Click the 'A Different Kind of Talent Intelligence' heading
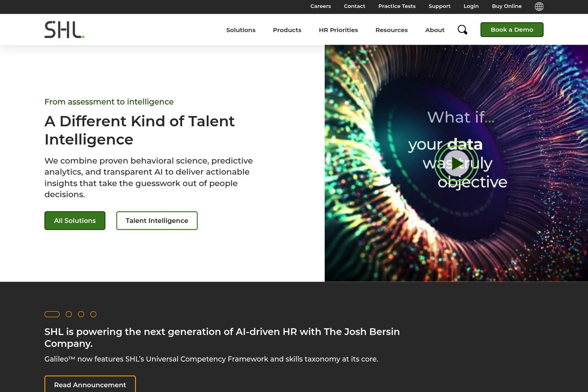Screen dimensions: 588x392 [x=139, y=130]
